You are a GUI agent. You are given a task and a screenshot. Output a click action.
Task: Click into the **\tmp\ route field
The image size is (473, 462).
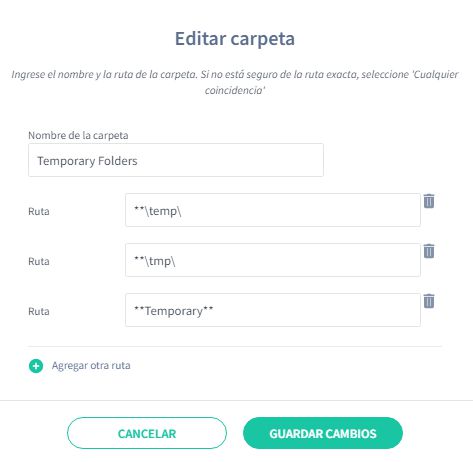click(273, 260)
